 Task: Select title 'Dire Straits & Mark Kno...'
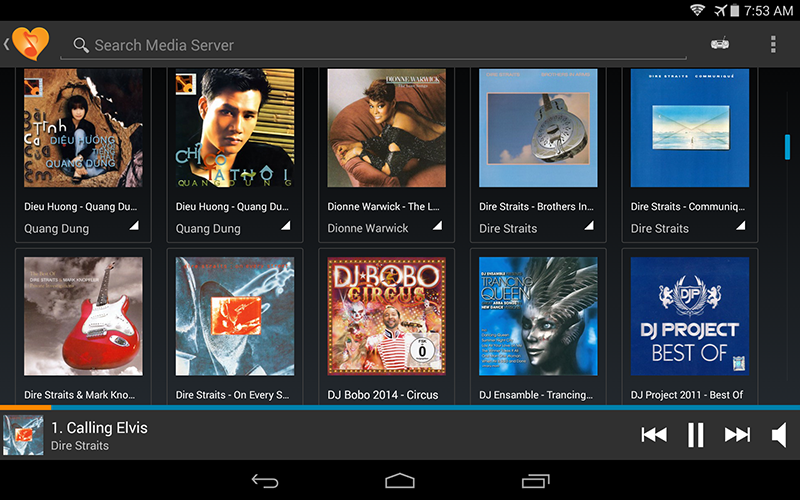pyautogui.click(x=80, y=395)
